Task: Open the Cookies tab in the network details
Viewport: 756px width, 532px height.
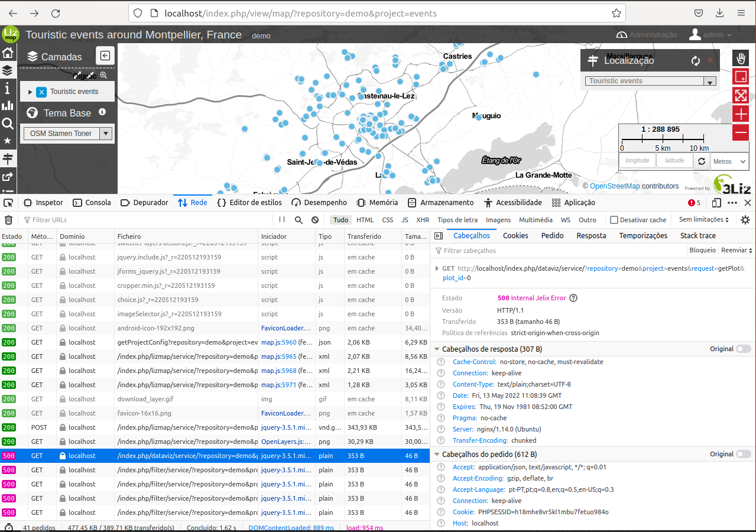Action: point(515,235)
